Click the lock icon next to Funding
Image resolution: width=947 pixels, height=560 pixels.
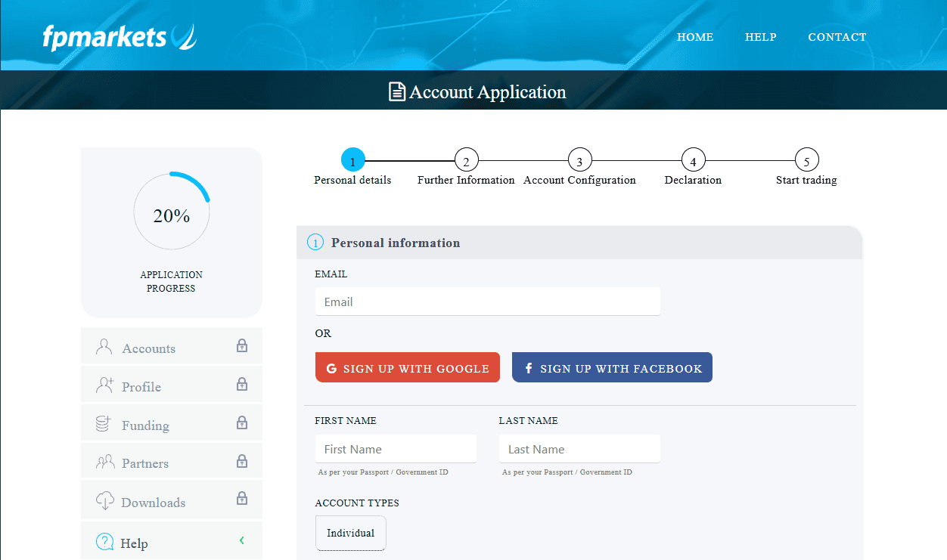242,422
